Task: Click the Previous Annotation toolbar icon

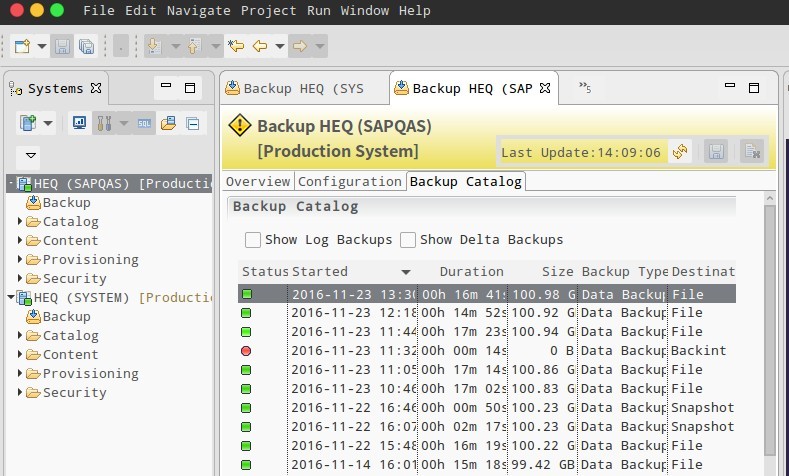Action: click(194, 46)
